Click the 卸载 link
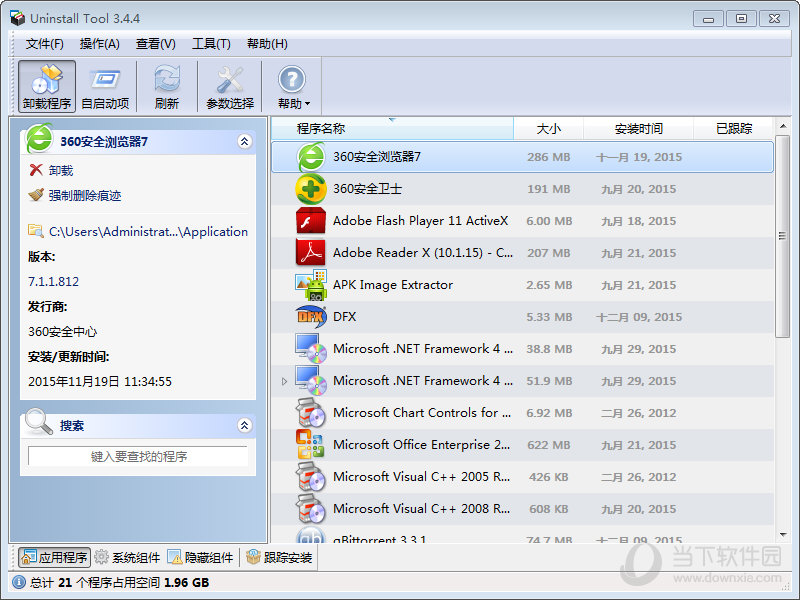The width and height of the screenshot is (800, 600). point(61,170)
